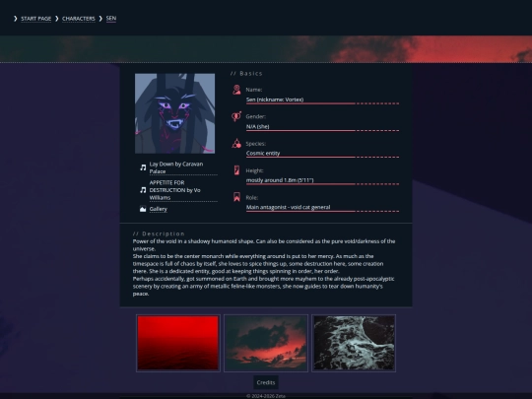
Task: Click the music note icon beside APPETITE FOR DESTRUCTION
Action: click(x=143, y=190)
